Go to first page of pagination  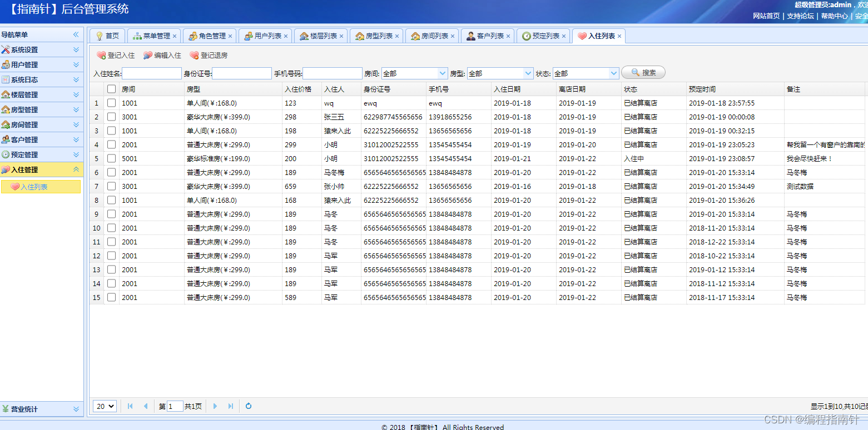click(130, 406)
